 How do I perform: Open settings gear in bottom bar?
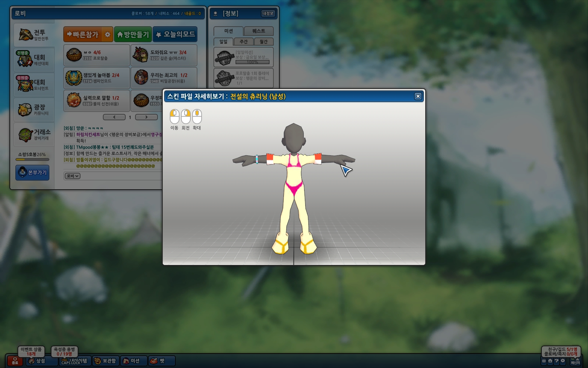click(563, 361)
